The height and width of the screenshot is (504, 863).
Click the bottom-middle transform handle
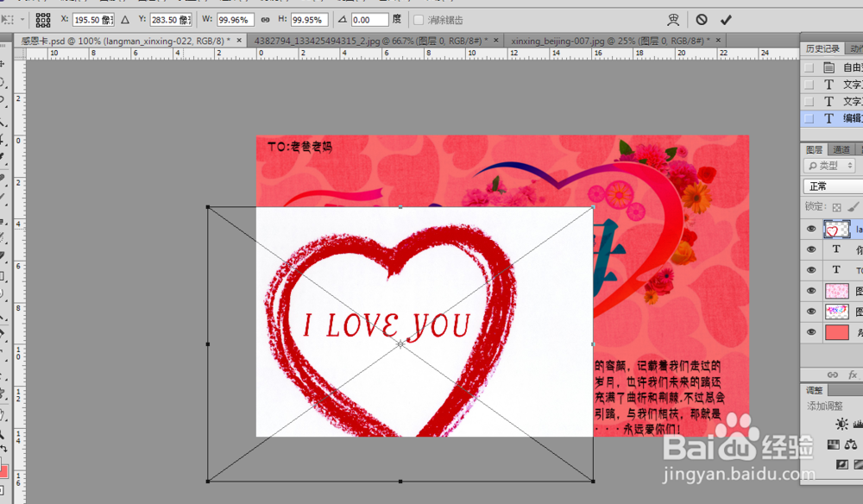click(400, 482)
